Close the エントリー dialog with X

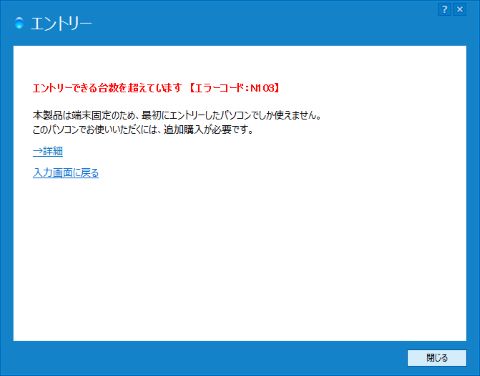460,10
